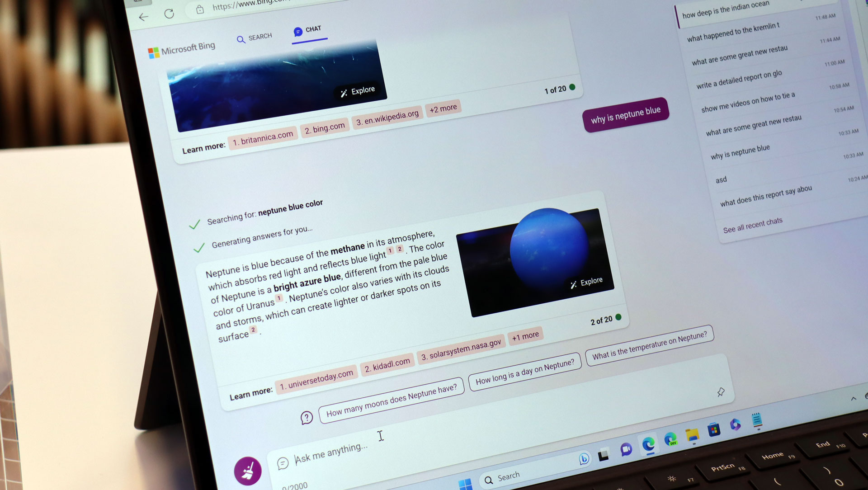Viewport: 868px width, 490px height.
Task: Expand '+2 more' sources dropdown
Action: (x=444, y=108)
